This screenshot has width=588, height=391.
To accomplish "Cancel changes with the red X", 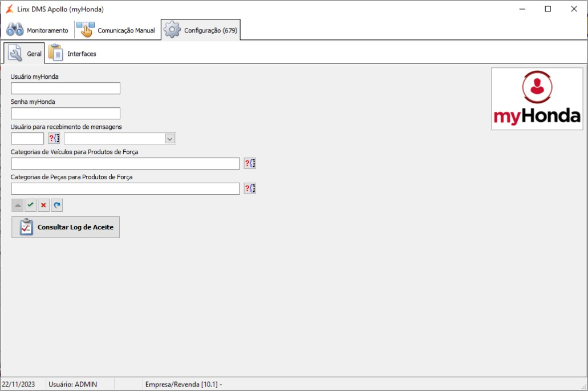I will 43,205.
